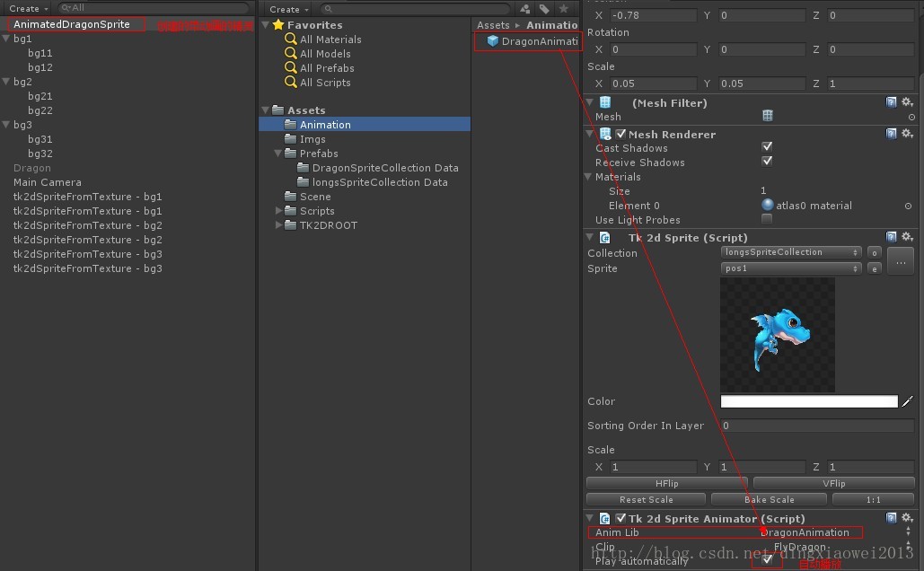
Task: Collapse the Favorites section
Action: (266, 25)
